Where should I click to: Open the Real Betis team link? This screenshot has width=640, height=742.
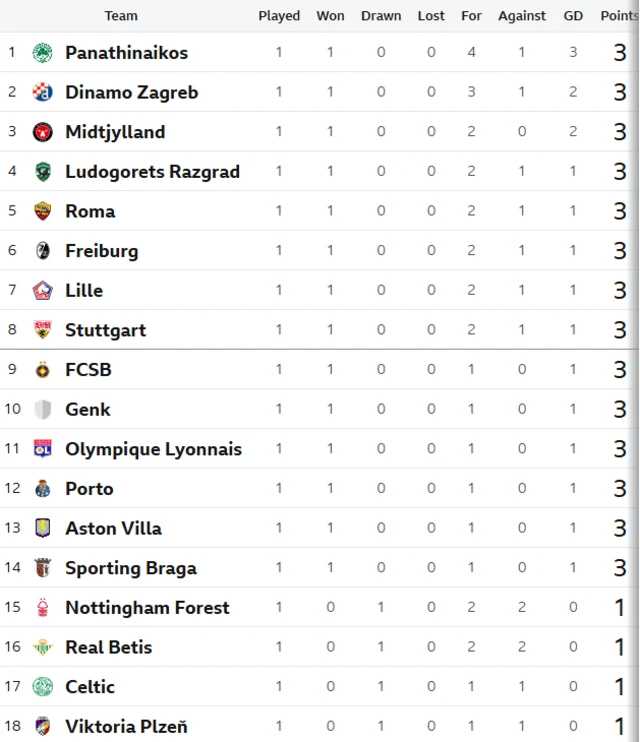pyautogui.click(x=109, y=647)
